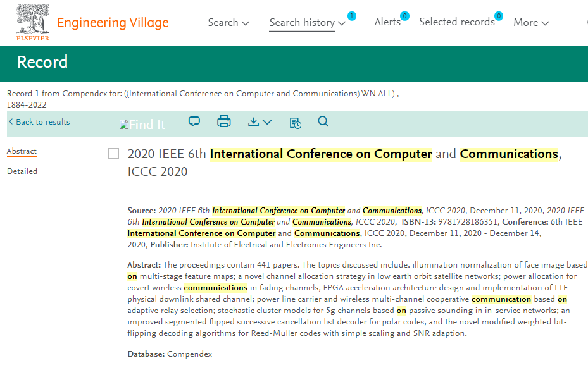This screenshot has width=588, height=370.
Task: Click the document with clock icon
Action: click(x=295, y=122)
